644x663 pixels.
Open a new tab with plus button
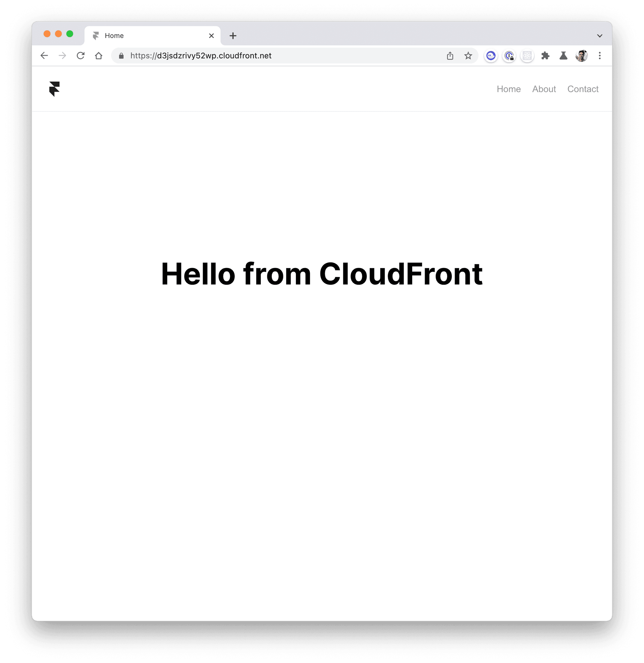tap(233, 35)
